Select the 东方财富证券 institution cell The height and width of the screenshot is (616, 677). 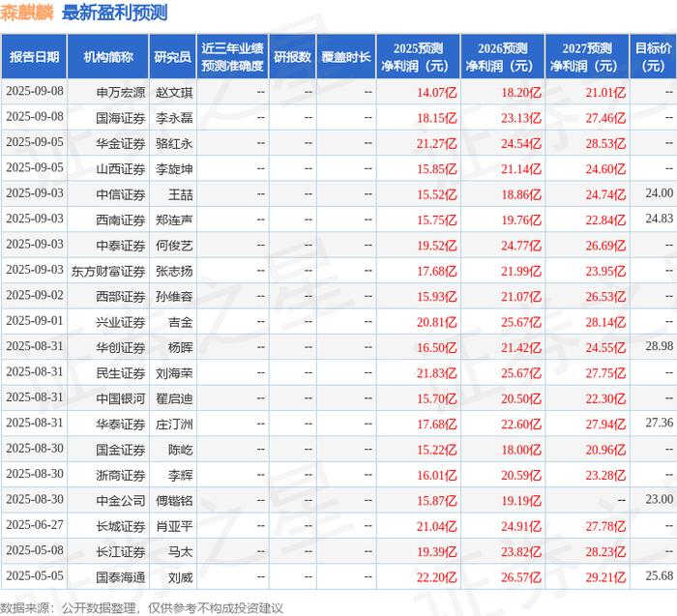[108, 271]
